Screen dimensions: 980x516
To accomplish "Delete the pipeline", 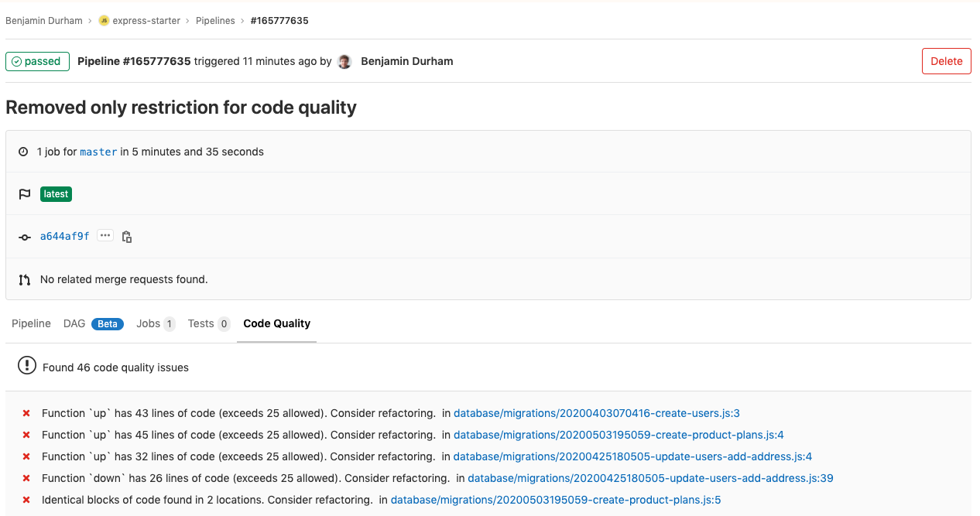I will pos(946,61).
